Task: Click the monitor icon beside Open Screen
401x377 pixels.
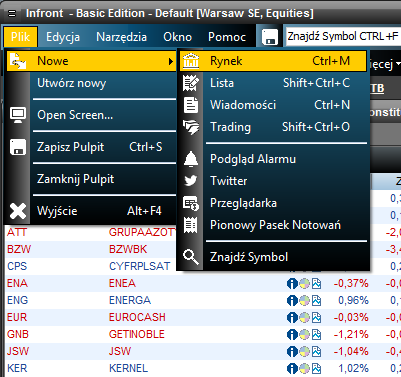Action: coord(18,115)
